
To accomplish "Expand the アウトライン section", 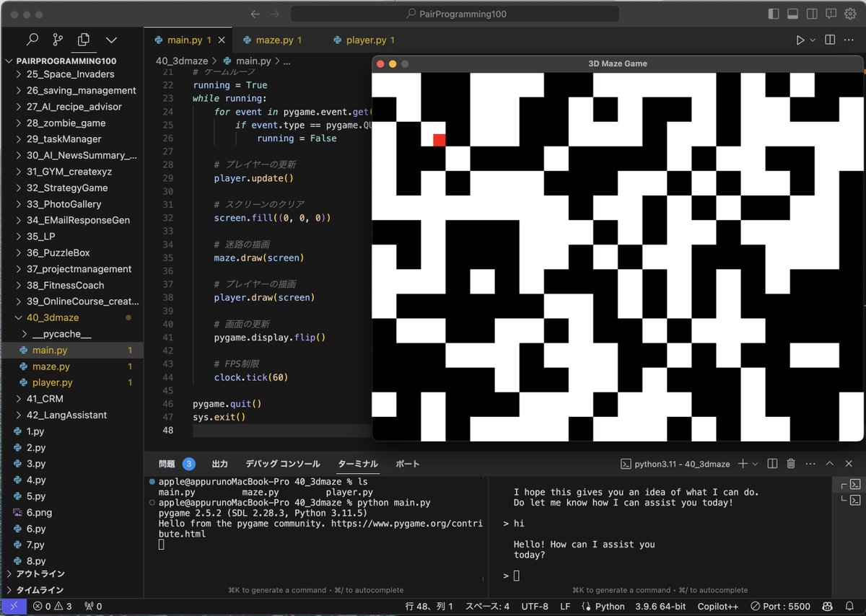I will coord(40,574).
